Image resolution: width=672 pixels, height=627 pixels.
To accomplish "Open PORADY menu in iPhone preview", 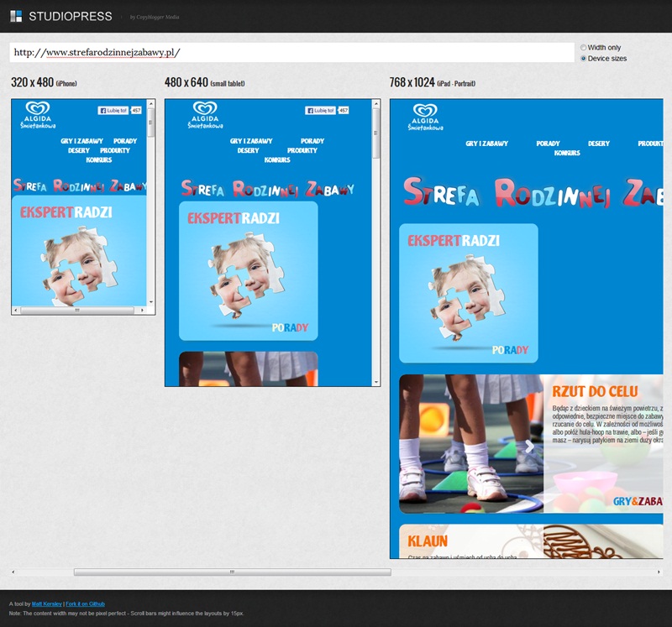I will [125, 141].
